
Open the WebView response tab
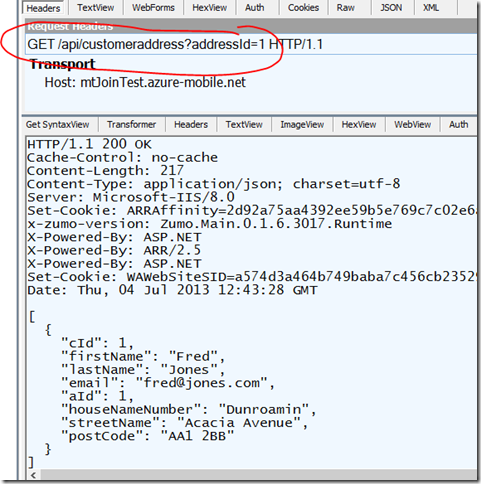pos(412,125)
